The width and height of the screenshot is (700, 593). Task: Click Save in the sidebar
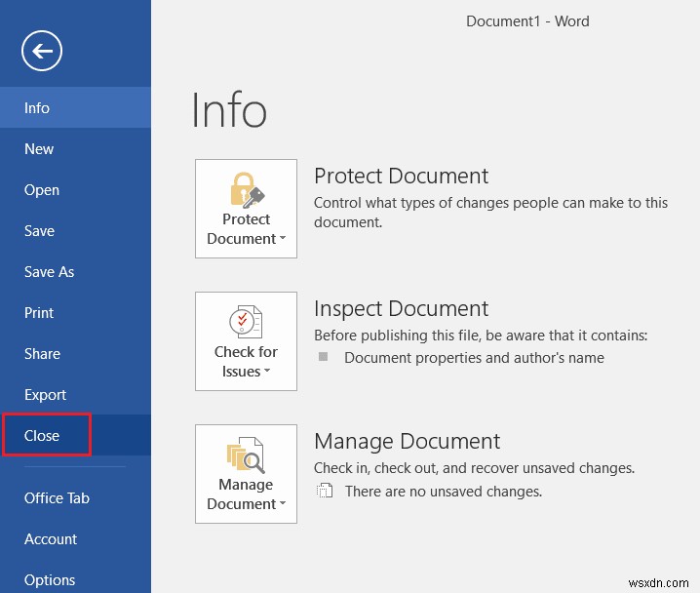click(x=75, y=231)
